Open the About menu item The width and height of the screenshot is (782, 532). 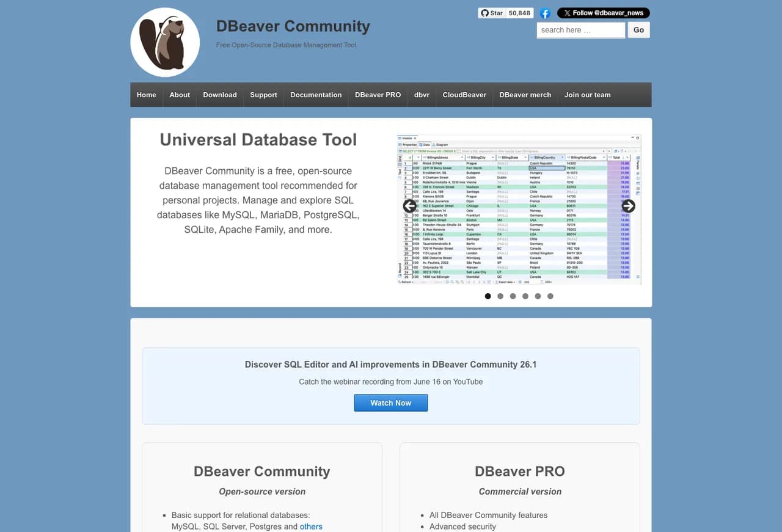pos(180,95)
